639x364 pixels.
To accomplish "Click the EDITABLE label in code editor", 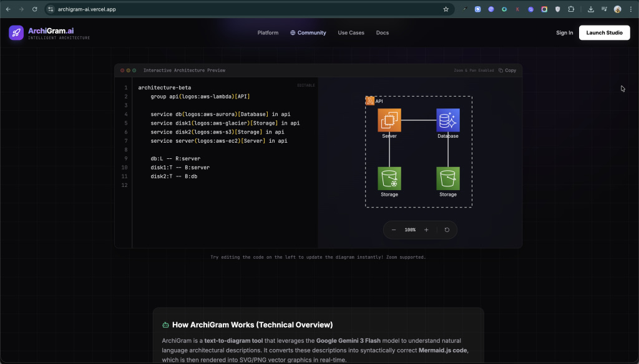I will coord(306,85).
